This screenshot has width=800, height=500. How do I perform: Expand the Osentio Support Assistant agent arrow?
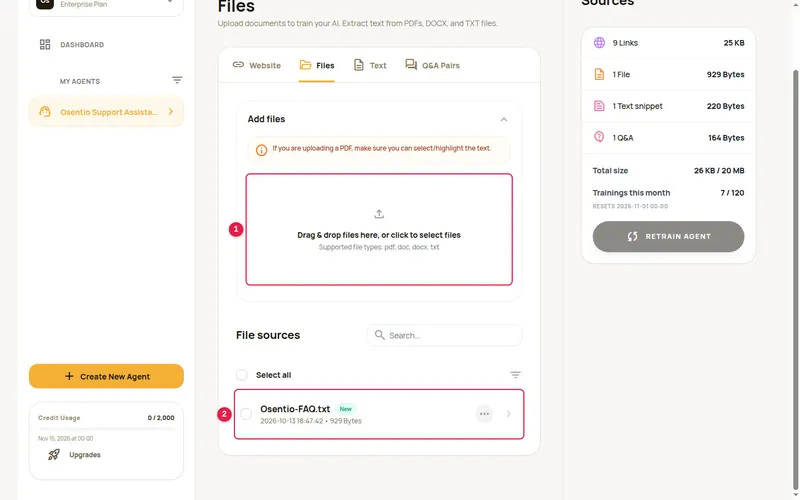tap(170, 111)
